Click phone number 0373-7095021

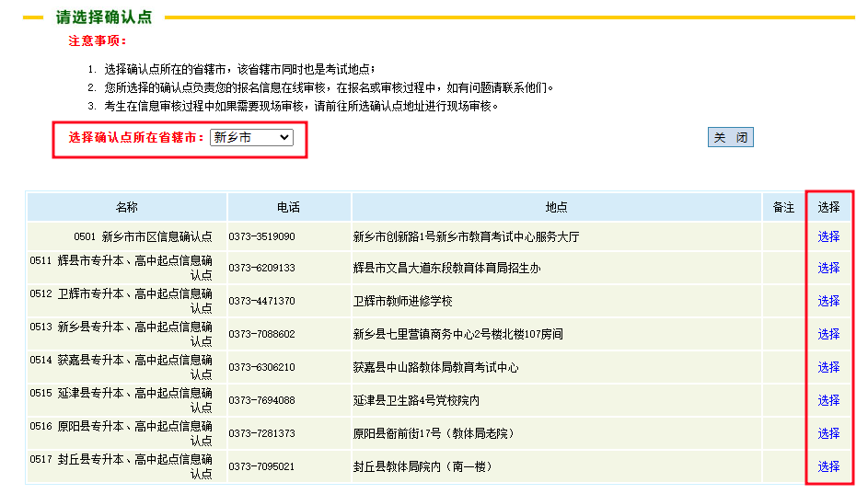pyautogui.click(x=262, y=466)
